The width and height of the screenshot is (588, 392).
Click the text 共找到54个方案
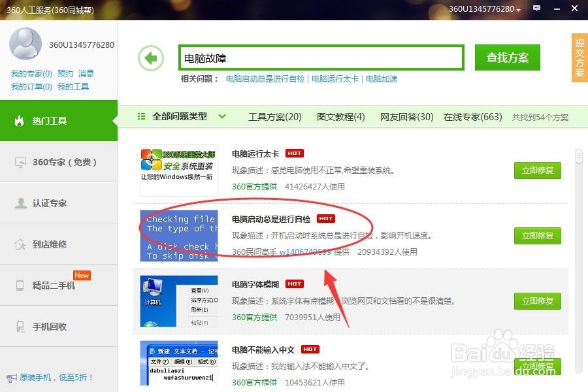(540, 118)
